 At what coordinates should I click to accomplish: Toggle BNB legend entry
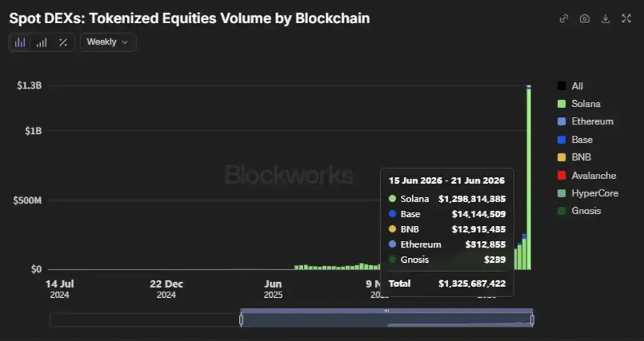tap(574, 157)
